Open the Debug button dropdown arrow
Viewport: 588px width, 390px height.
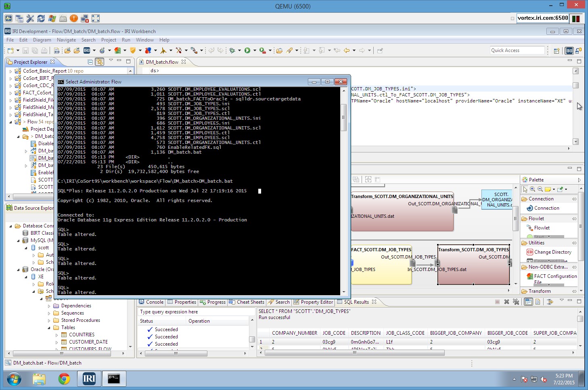(239, 50)
